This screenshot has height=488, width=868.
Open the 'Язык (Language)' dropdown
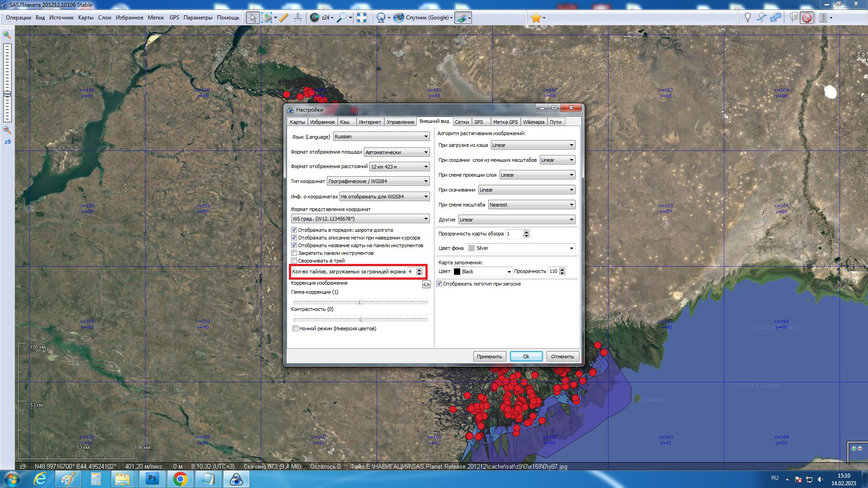tap(381, 136)
